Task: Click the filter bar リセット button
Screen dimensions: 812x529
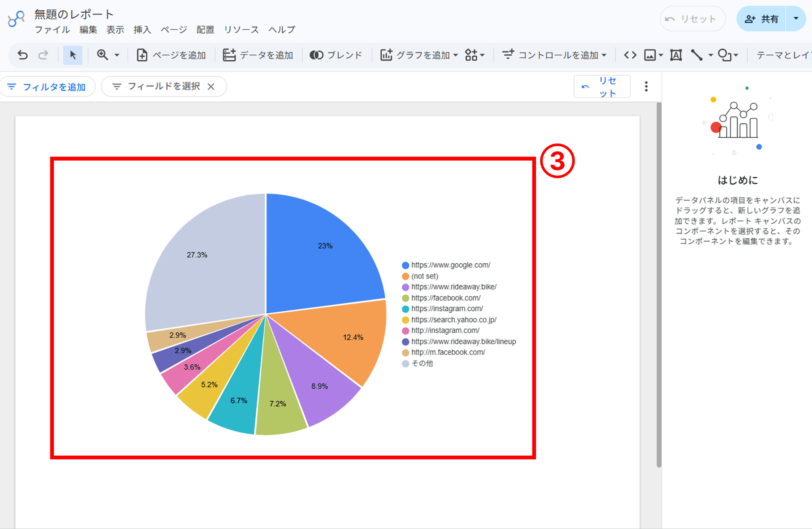Action: [x=602, y=86]
